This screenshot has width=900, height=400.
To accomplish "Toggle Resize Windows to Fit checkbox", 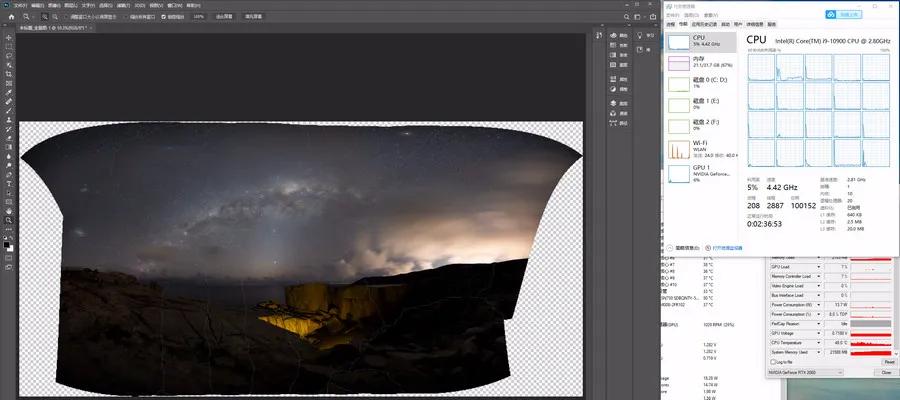I will [68, 17].
